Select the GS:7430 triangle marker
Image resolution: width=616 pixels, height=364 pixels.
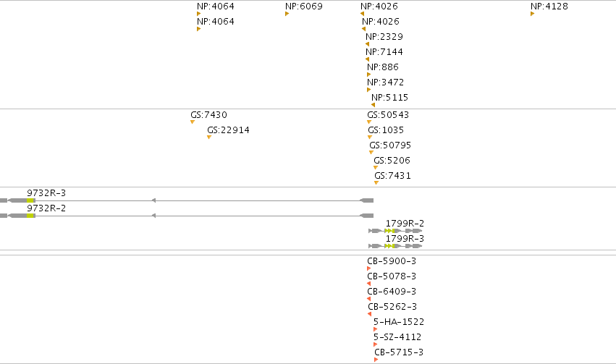[x=193, y=122]
